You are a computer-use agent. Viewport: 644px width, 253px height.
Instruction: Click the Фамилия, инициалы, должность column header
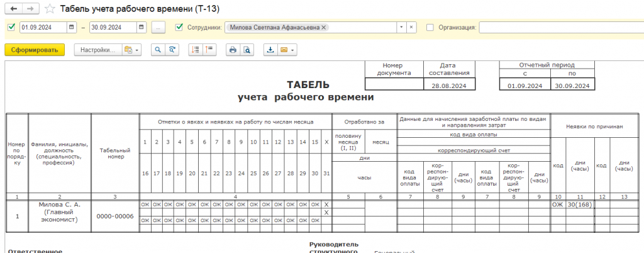pyautogui.click(x=60, y=154)
